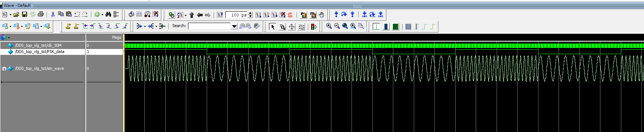Image resolution: width=644 pixels, height=132 pixels.
Task: Select the arrow pointer Select mode
Action: click(273, 27)
